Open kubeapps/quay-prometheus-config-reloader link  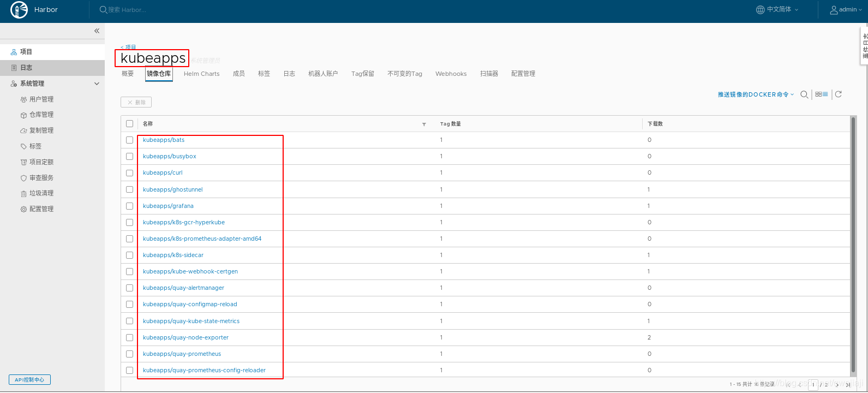[205, 370]
